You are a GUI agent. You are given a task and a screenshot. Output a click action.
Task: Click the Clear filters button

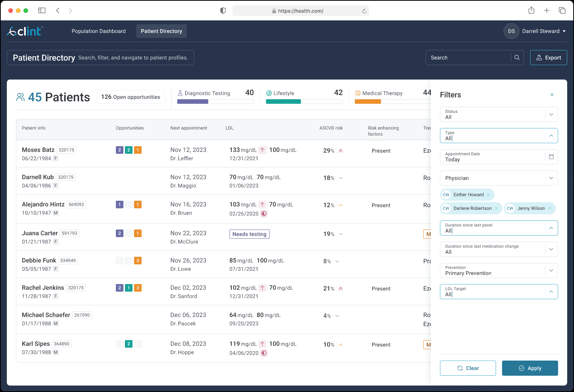click(468, 368)
